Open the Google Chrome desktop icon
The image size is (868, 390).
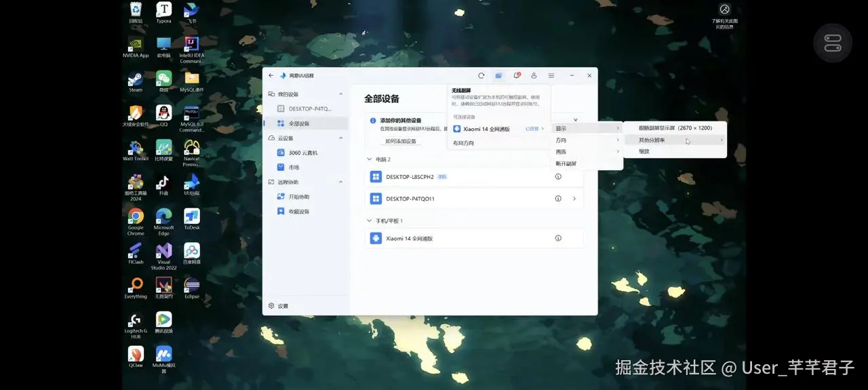(x=136, y=222)
